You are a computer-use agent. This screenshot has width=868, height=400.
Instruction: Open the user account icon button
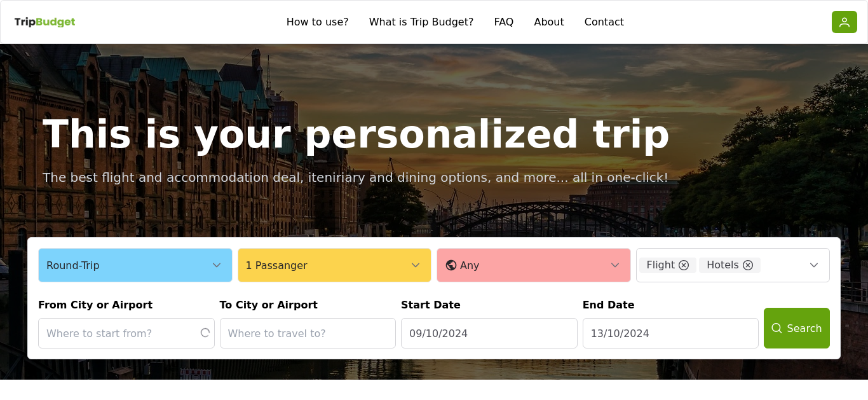click(844, 22)
